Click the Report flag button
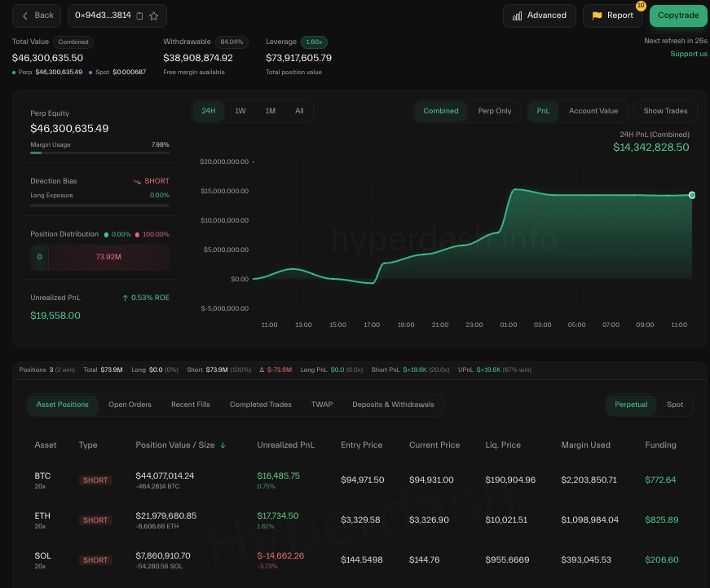This screenshot has width=710, height=588. click(x=612, y=15)
